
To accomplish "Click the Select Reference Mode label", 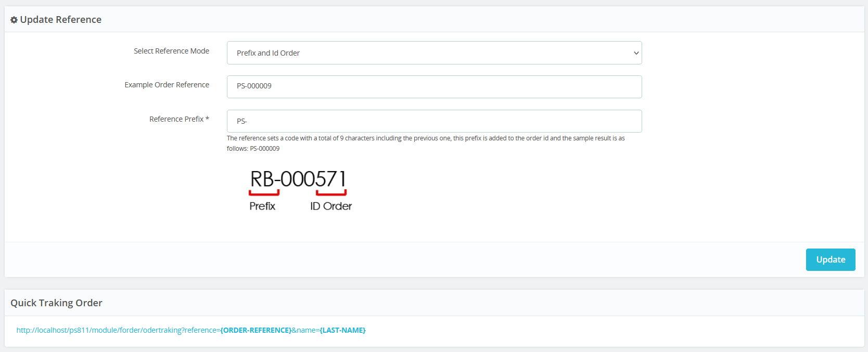I will (x=171, y=51).
